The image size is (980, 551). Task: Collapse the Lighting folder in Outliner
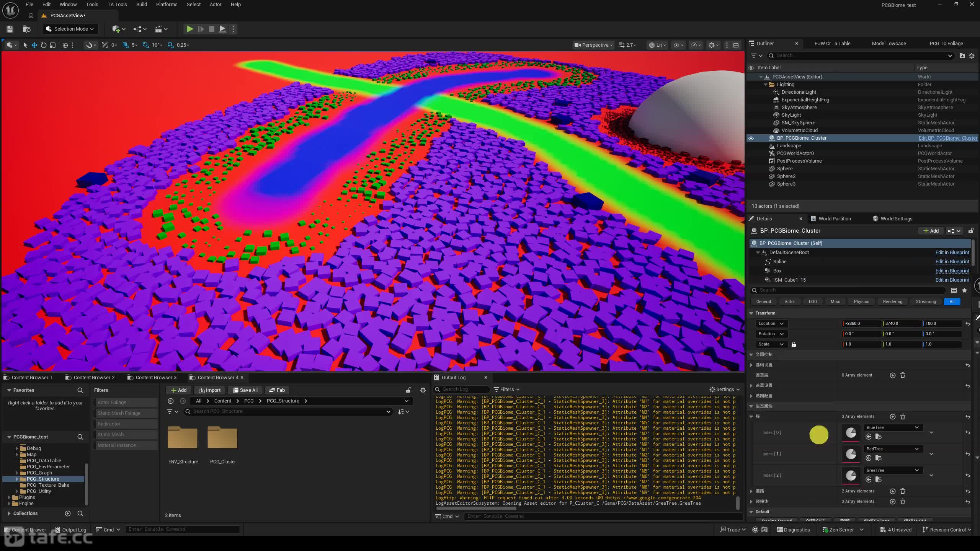766,85
